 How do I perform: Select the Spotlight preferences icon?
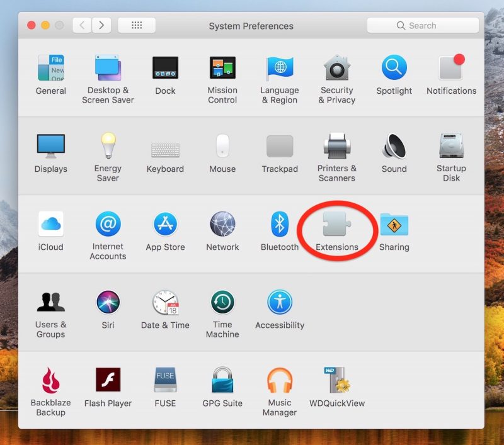point(394,69)
